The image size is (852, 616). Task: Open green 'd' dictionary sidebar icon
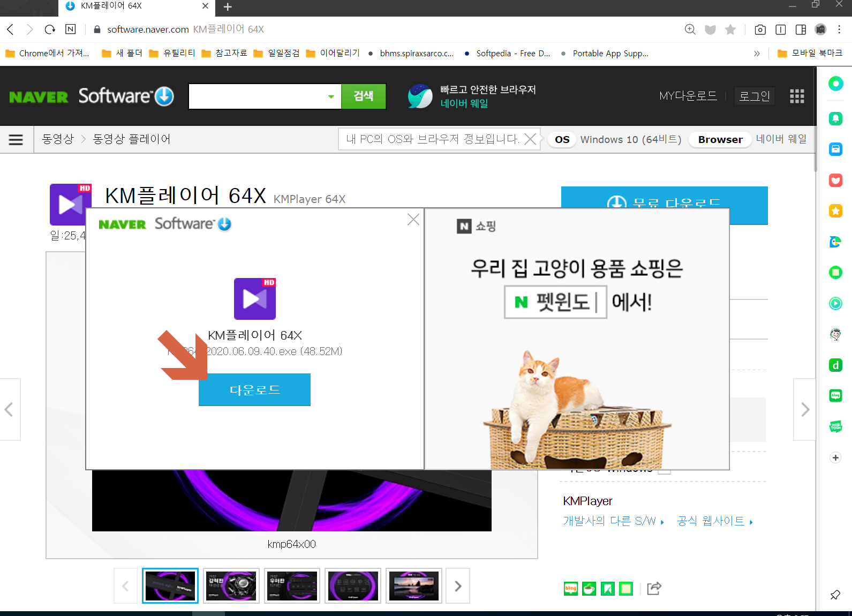(835, 365)
